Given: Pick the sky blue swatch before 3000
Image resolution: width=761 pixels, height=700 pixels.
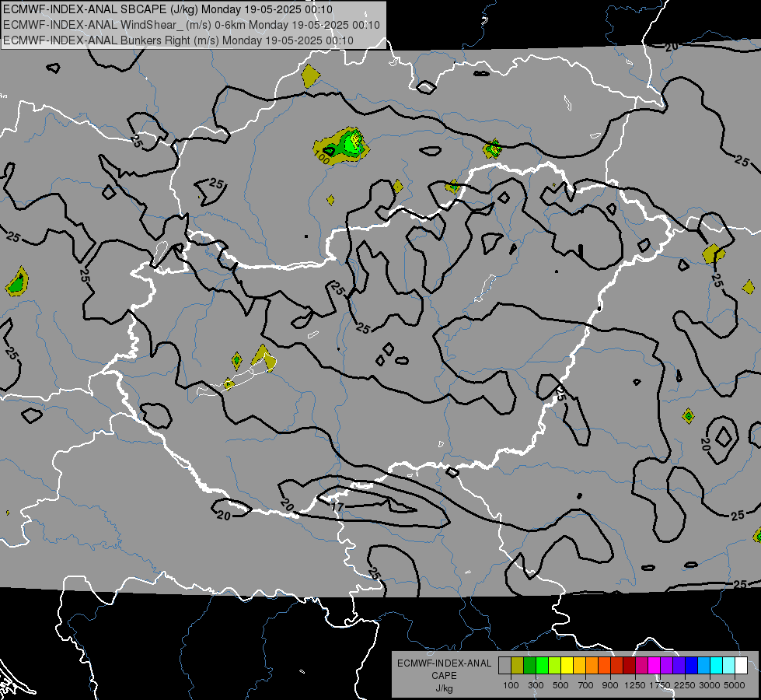Looking at the screenshot, I should coord(704,666).
